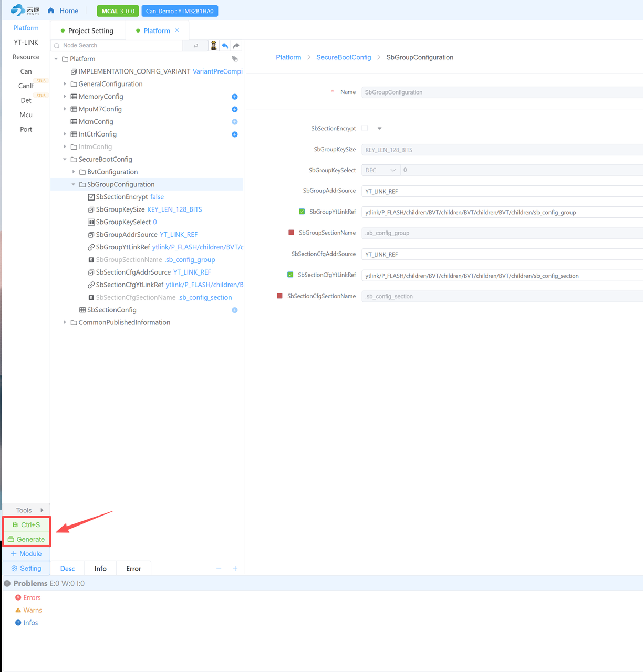
Task: Toggle the SbSectionEncrypt checkbox in the form
Action: tap(365, 128)
